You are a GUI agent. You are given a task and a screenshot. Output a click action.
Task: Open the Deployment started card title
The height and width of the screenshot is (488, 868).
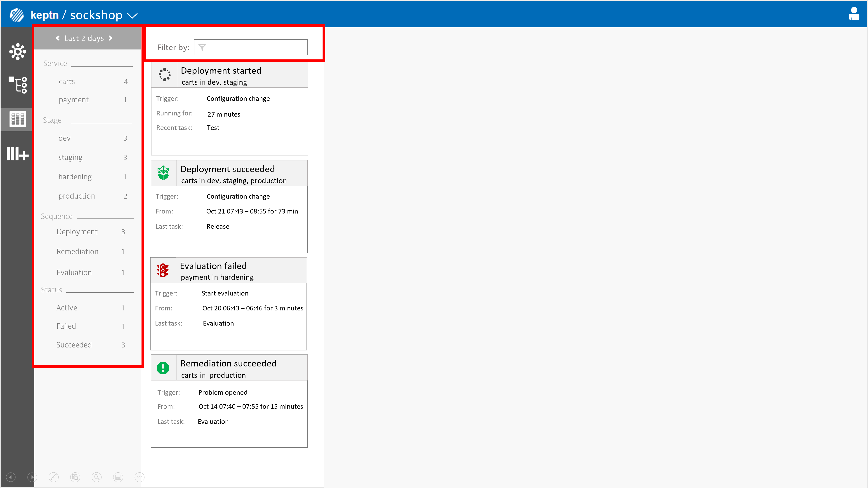(x=221, y=71)
